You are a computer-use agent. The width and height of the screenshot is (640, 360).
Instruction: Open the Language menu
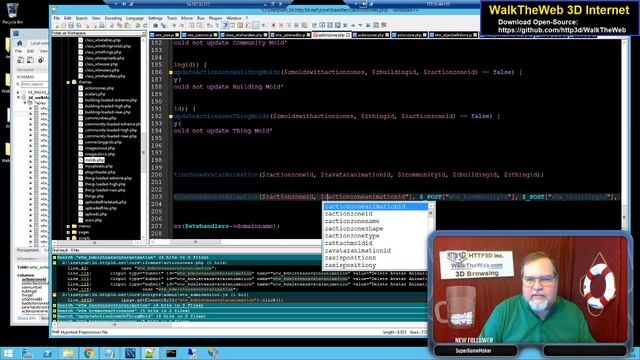click(135, 18)
